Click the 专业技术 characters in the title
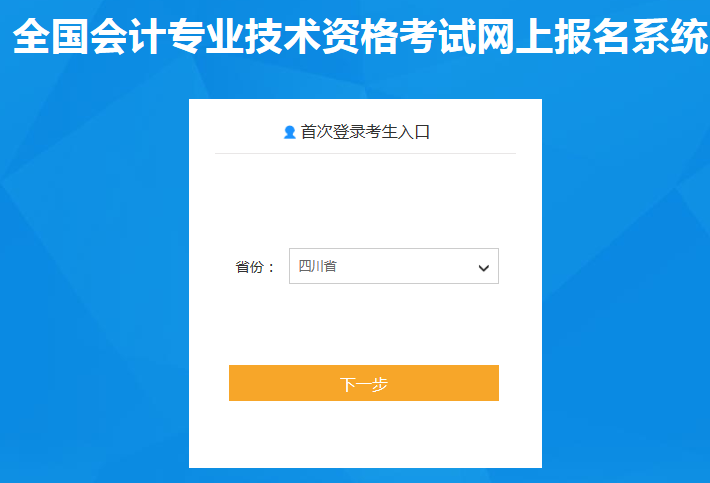710x483 pixels. tap(244, 36)
